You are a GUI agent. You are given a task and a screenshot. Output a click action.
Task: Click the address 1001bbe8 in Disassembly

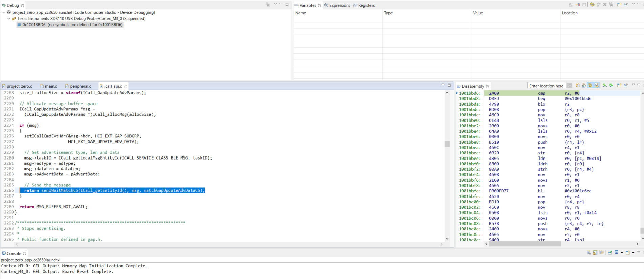[x=470, y=142]
